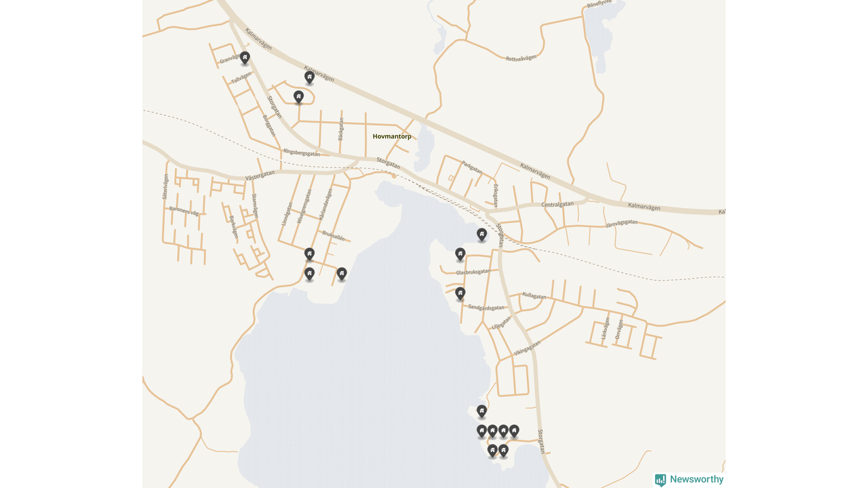Click the Centralgatan street label
Screen dimensions: 868x488
pos(557,204)
